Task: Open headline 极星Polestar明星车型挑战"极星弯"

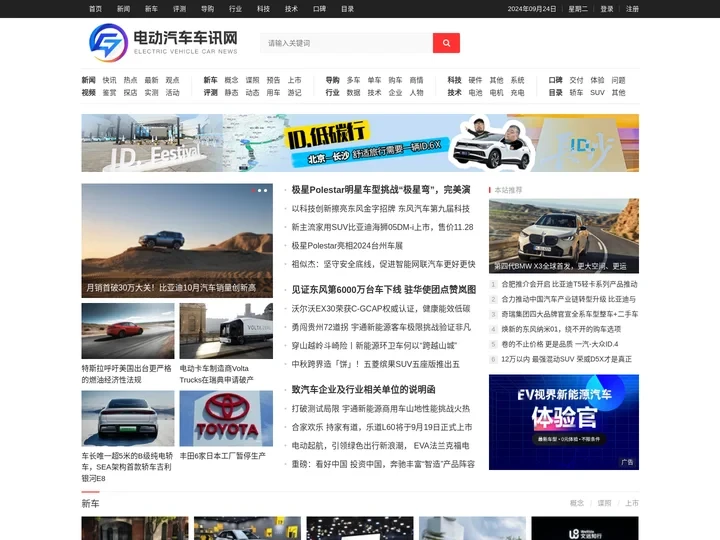Action: click(x=381, y=190)
